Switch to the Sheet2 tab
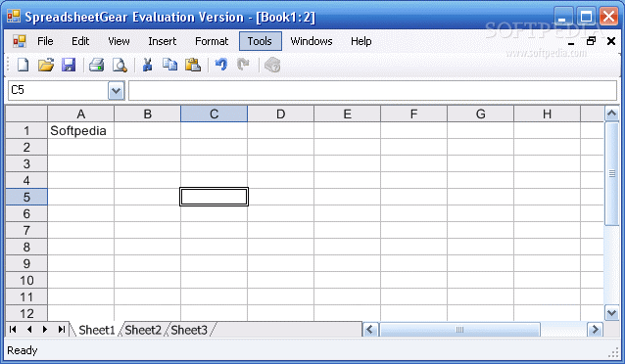This screenshot has height=364, width=625. (143, 330)
